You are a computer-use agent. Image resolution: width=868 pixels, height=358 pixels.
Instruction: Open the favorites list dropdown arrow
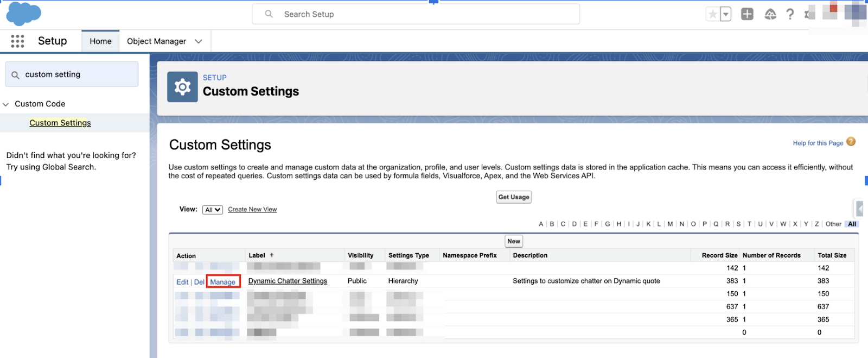726,15
